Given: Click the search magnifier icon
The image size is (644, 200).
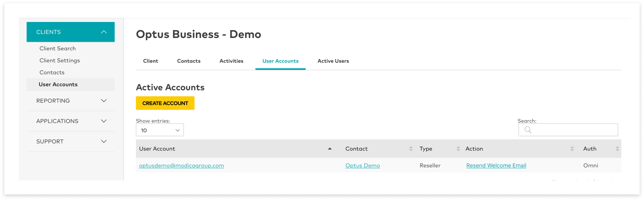Looking at the screenshot, I should tap(528, 130).
